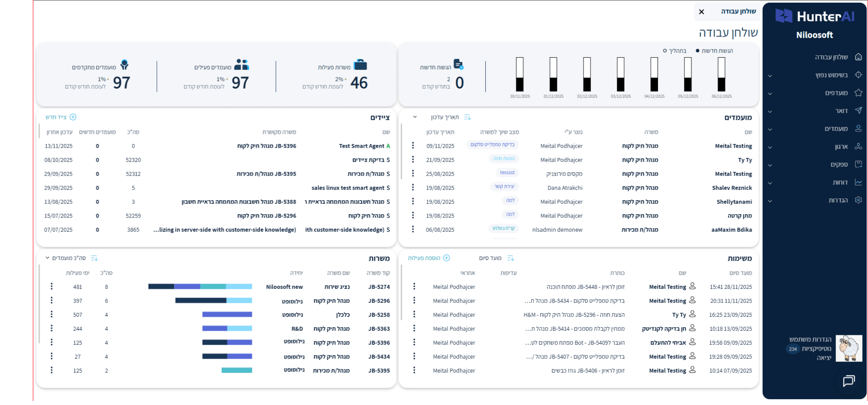Image resolution: width=868 pixels, height=405 pixels.
Task: Click the chat bubble icon in sidebar
Action: tap(848, 381)
